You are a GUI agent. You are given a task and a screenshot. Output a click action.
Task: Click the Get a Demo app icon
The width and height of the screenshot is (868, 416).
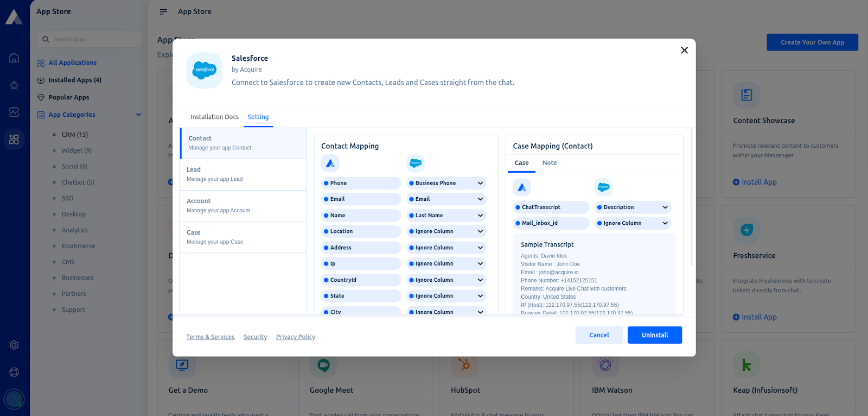click(182, 365)
